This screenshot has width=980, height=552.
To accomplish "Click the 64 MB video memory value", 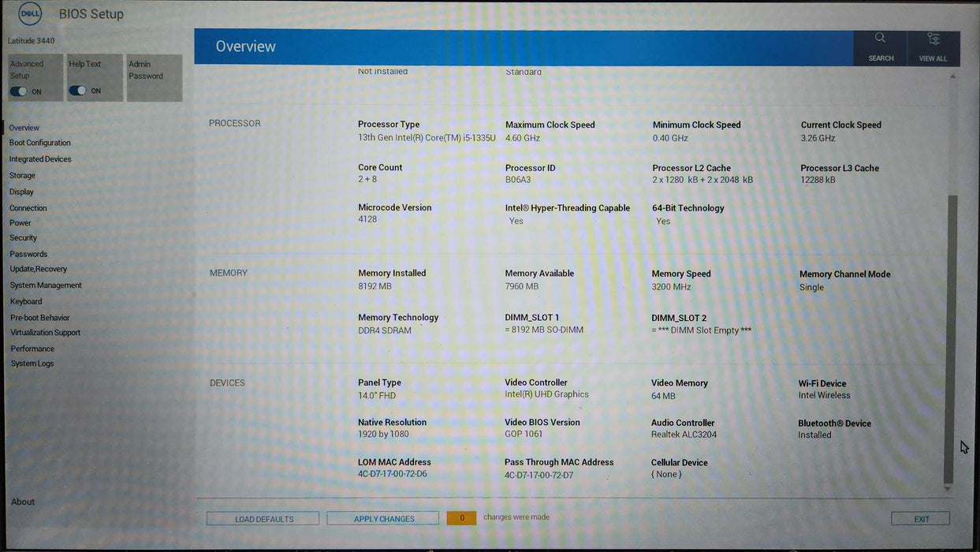I will [663, 396].
